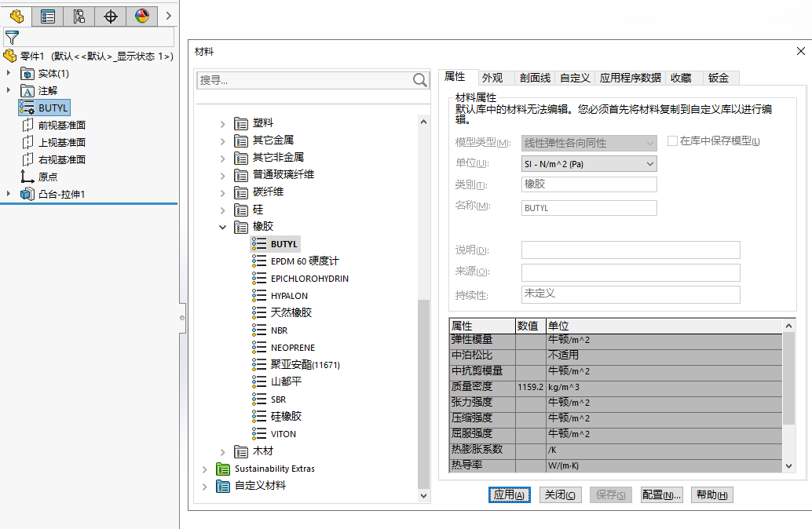Open the 单位 units dropdown

click(x=589, y=164)
